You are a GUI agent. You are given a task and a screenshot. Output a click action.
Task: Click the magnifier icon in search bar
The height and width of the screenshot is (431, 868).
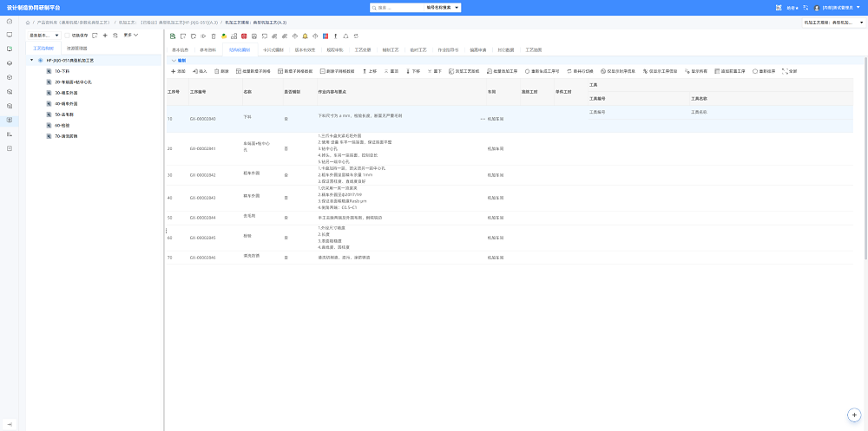click(375, 8)
